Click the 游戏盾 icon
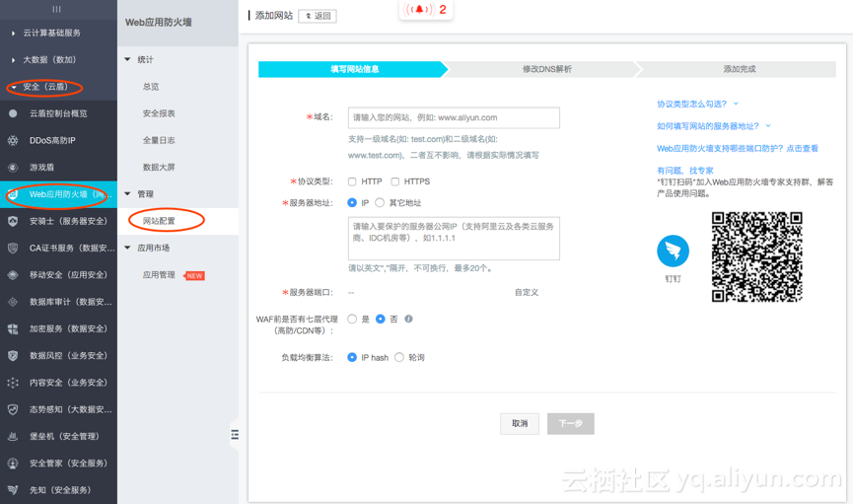Viewport: 853px width, 504px height. (x=13, y=167)
